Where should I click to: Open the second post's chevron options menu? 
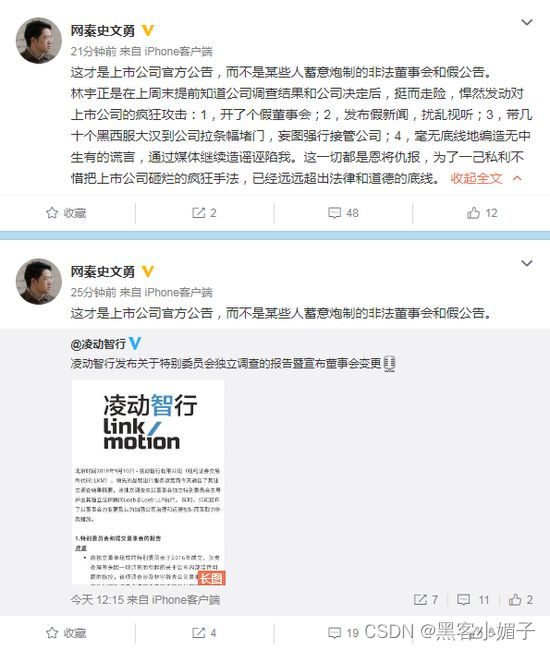click(526, 263)
